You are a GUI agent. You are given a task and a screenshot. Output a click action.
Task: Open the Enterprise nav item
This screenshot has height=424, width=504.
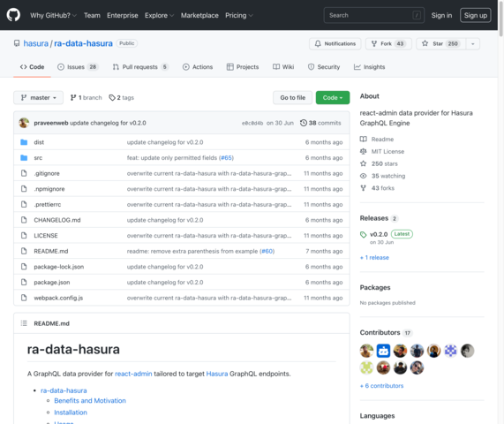click(x=123, y=15)
